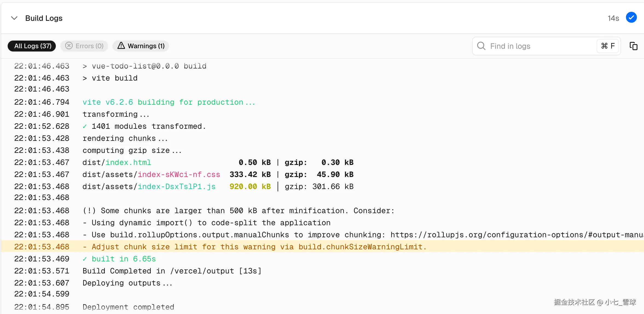Image resolution: width=644 pixels, height=314 pixels.
Task: Select the All Logs (37) filter
Action: (32, 46)
